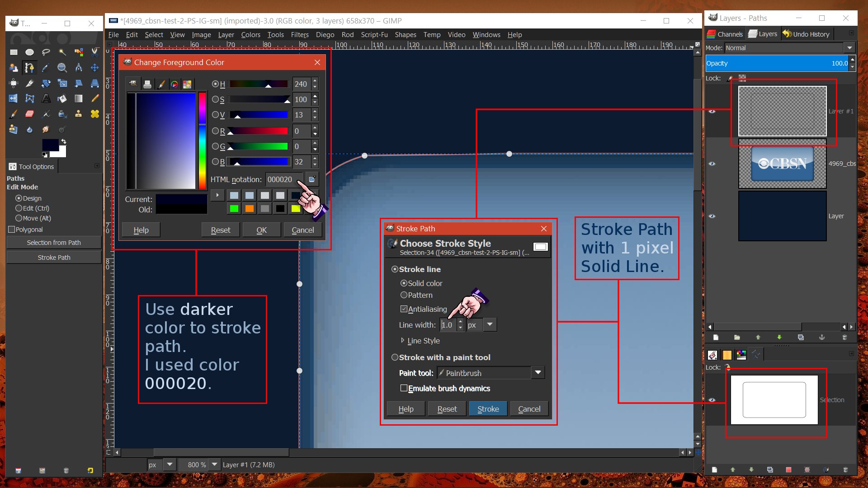Click the pick-color-from-screen eyedropper button

[312, 179]
